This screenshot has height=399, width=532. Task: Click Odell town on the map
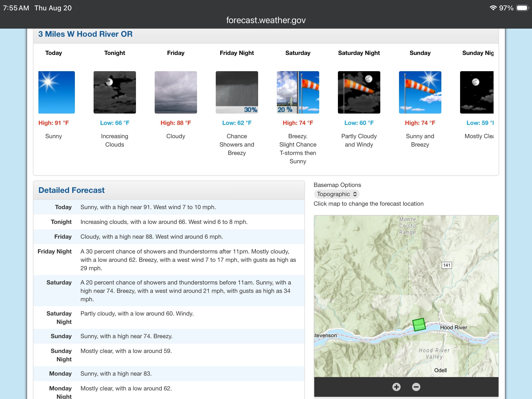click(440, 370)
